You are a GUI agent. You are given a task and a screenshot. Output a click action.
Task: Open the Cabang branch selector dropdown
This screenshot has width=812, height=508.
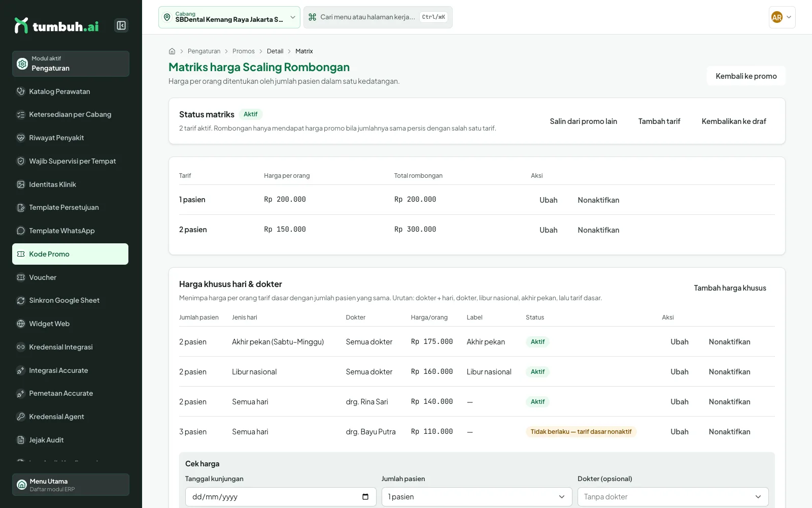tap(229, 17)
